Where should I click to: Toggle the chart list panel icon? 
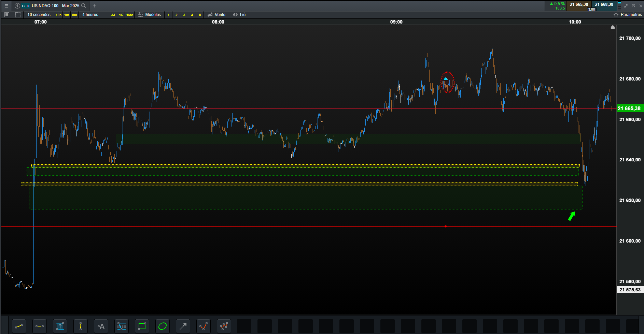[x=6, y=15]
